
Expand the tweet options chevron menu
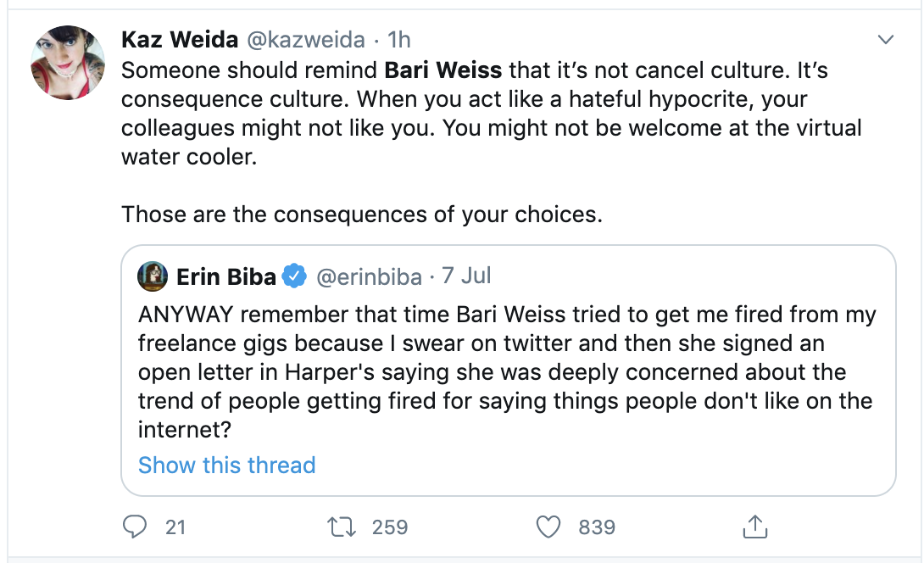pos(885,40)
